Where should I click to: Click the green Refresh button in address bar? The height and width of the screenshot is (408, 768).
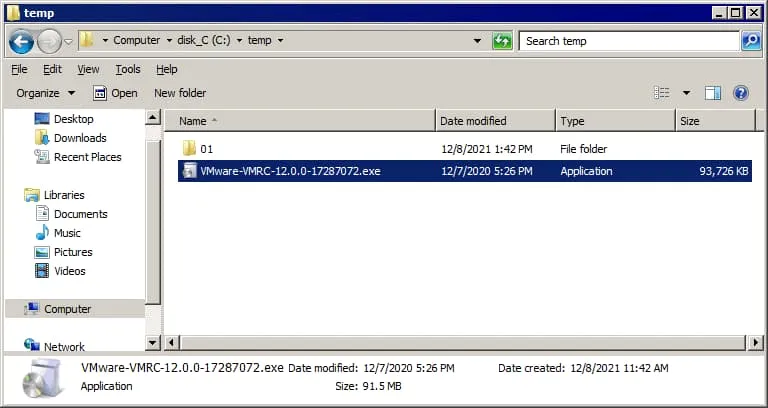[503, 41]
